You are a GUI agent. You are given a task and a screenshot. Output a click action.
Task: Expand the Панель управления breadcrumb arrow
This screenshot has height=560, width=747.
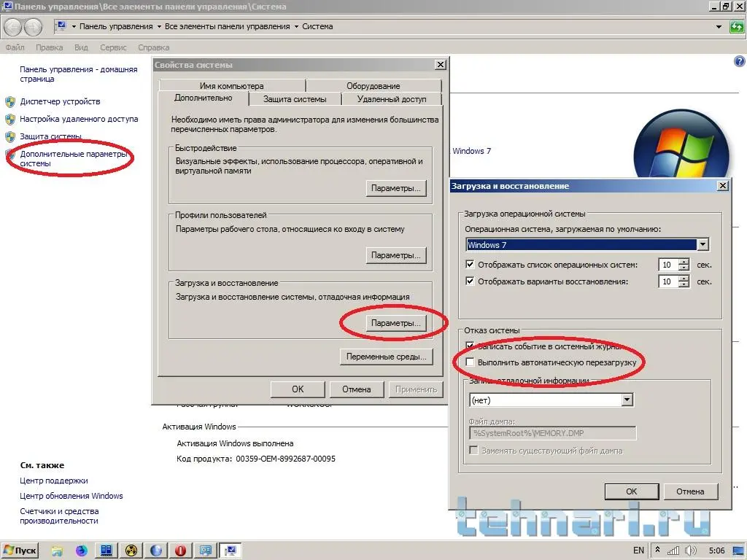click(158, 27)
